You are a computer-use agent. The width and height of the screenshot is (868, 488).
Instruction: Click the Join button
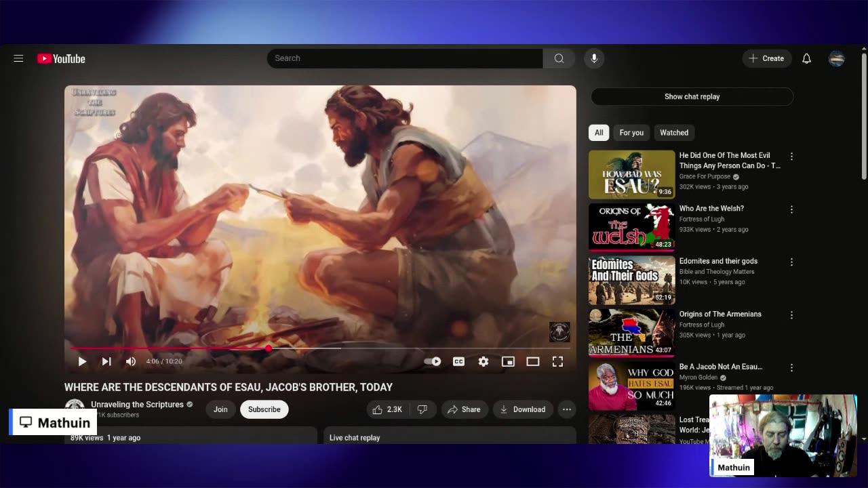click(x=220, y=409)
